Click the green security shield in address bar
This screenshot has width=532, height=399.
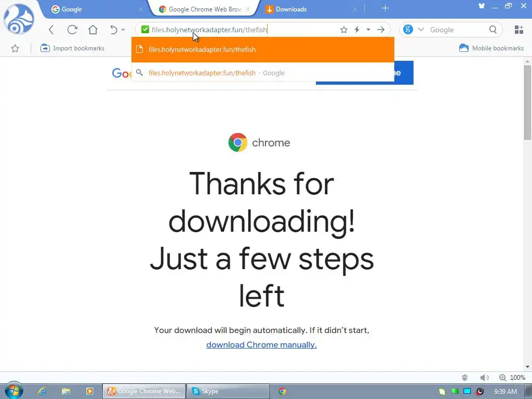145,30
